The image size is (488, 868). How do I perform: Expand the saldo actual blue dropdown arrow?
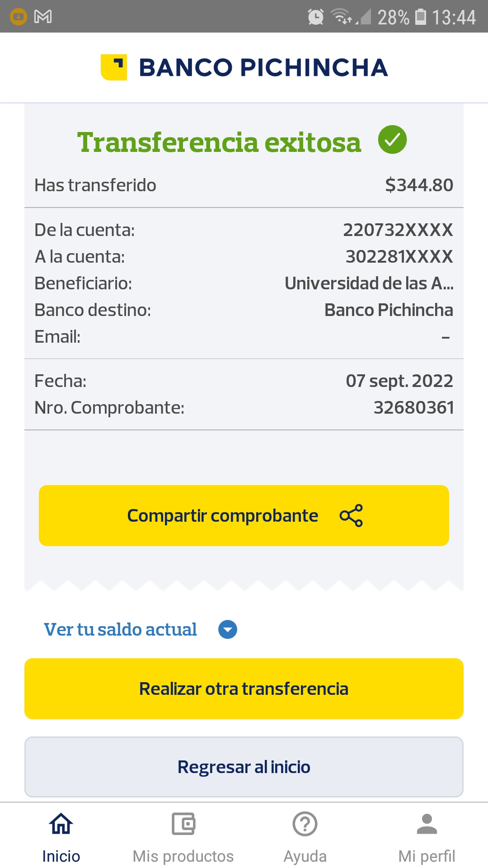228,629
